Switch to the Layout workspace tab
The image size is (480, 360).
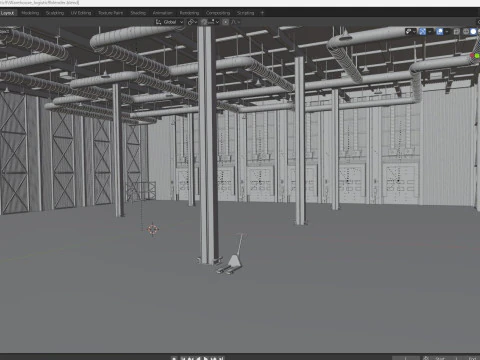pos(7,13)
